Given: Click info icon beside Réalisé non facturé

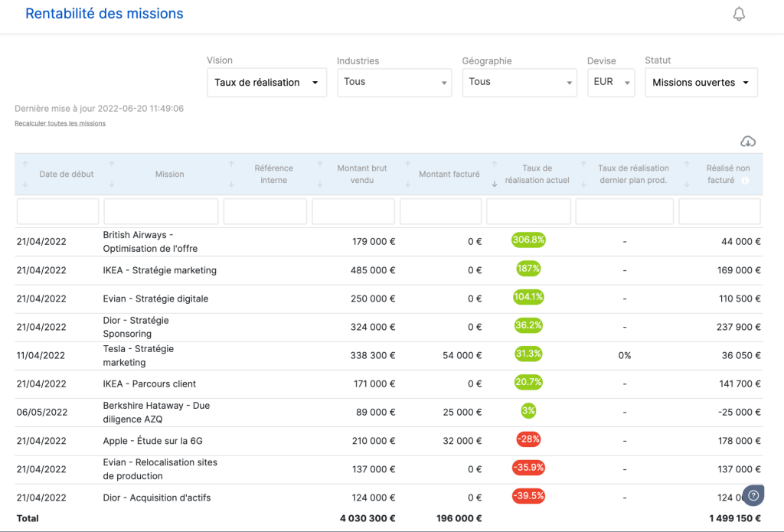Looking at the screenshot, I should point(745,181).
